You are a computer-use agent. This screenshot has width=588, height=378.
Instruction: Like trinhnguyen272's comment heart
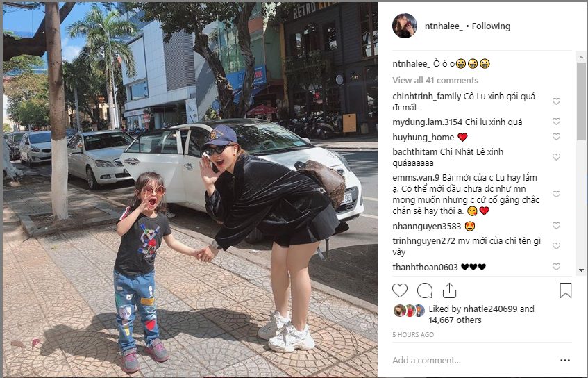coord(557,246)
